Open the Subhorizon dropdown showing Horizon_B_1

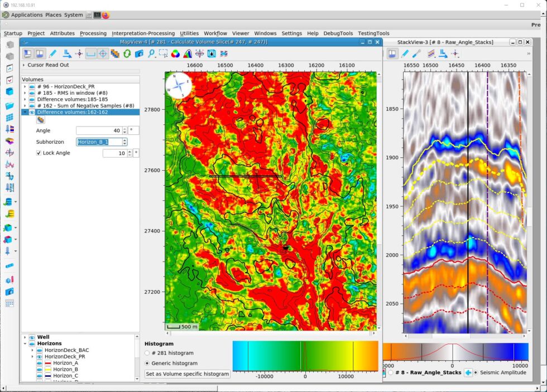click(126, 142)
